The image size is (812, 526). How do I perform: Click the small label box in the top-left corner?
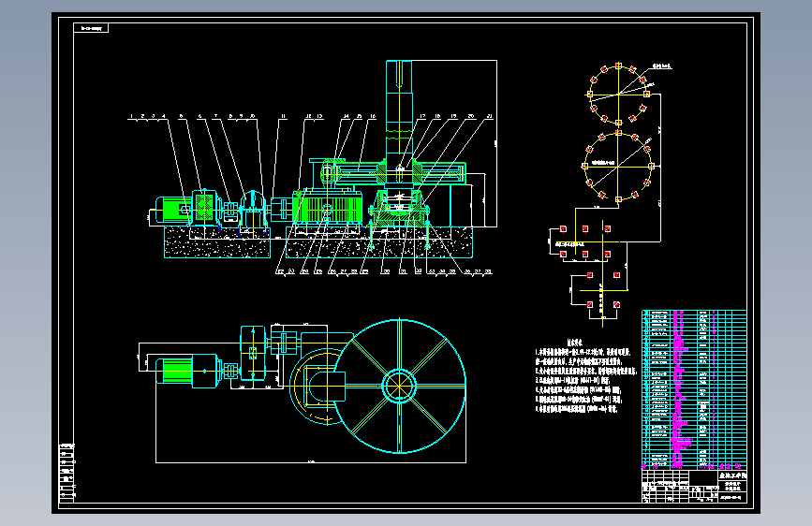(91, 28)
